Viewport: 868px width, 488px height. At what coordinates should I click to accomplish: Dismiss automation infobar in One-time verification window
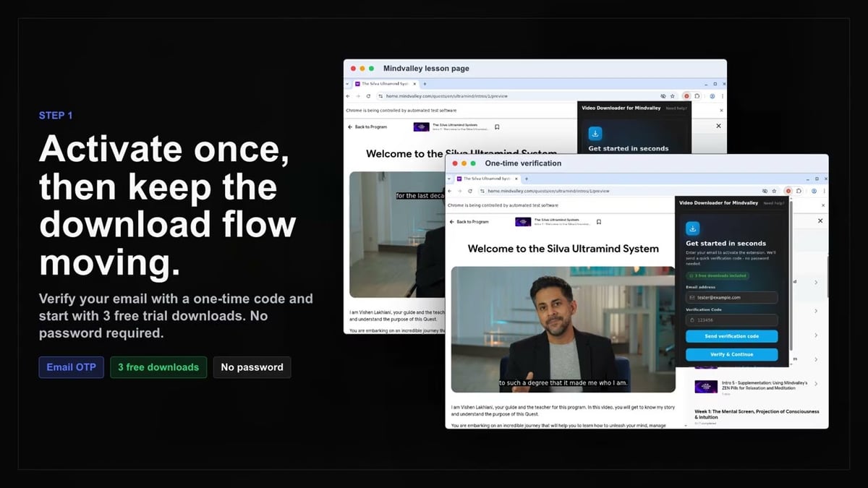tap(823, 205)
